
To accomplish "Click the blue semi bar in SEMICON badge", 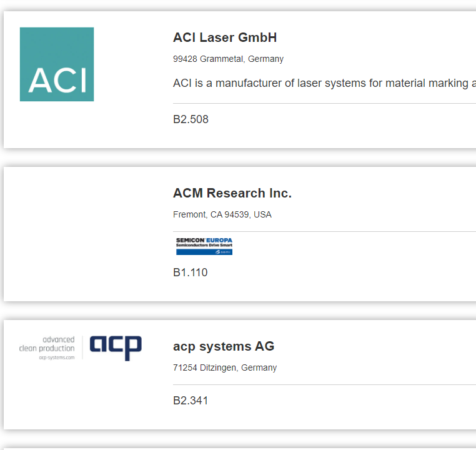I will 204,252.
